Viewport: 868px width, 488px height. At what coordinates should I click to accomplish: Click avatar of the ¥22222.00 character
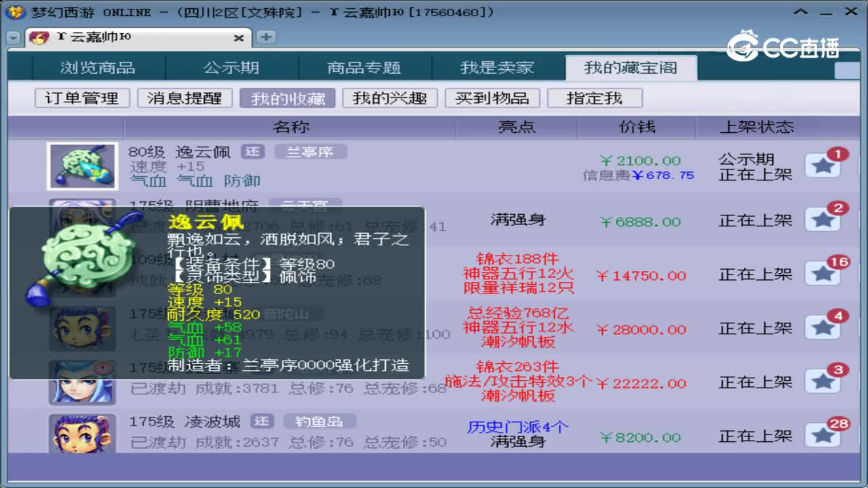click(x=82, y=383)
